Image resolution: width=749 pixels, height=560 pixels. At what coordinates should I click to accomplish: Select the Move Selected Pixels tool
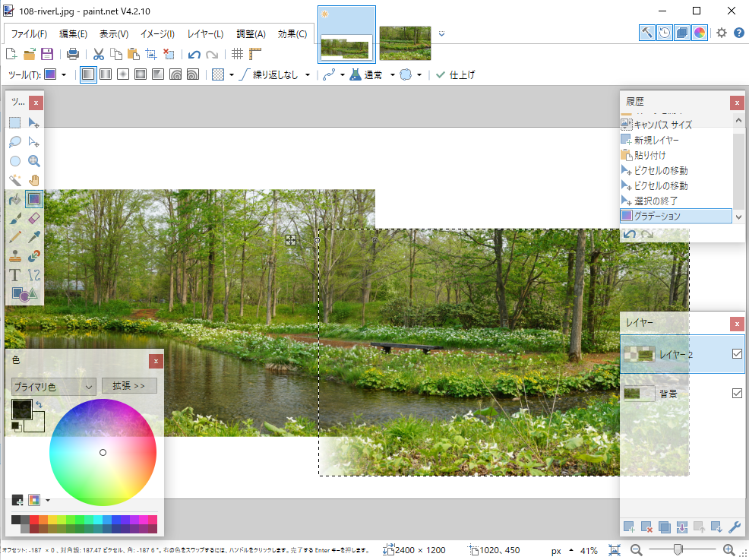(34, 123)
